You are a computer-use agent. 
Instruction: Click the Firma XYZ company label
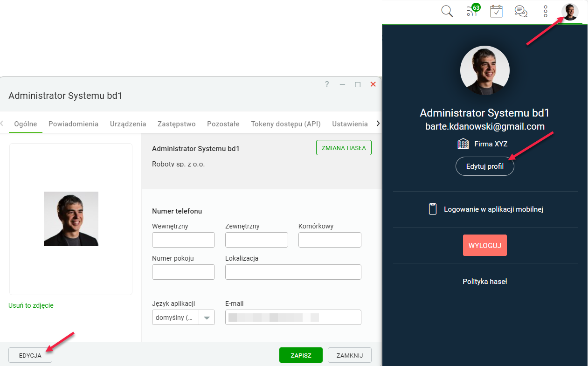pos(491,144)
